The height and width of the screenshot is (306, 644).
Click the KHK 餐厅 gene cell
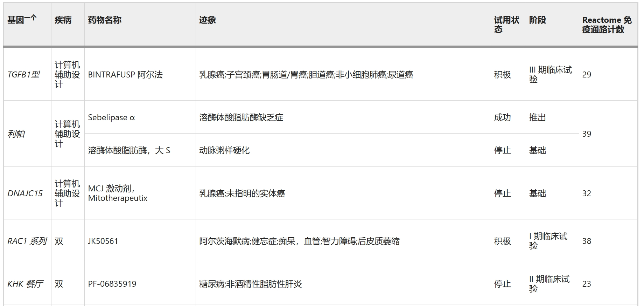[x=25, y=284]
